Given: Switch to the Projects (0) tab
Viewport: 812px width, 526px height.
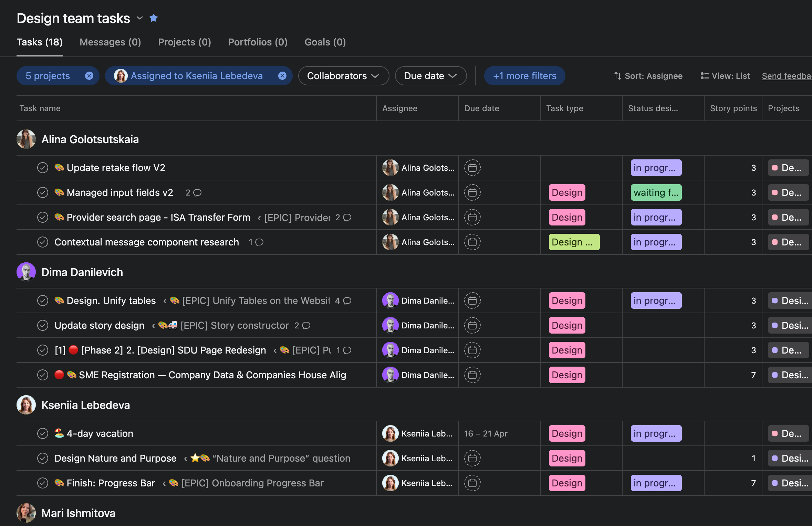Looking at the screenshot, I should (x=185, y=42).
